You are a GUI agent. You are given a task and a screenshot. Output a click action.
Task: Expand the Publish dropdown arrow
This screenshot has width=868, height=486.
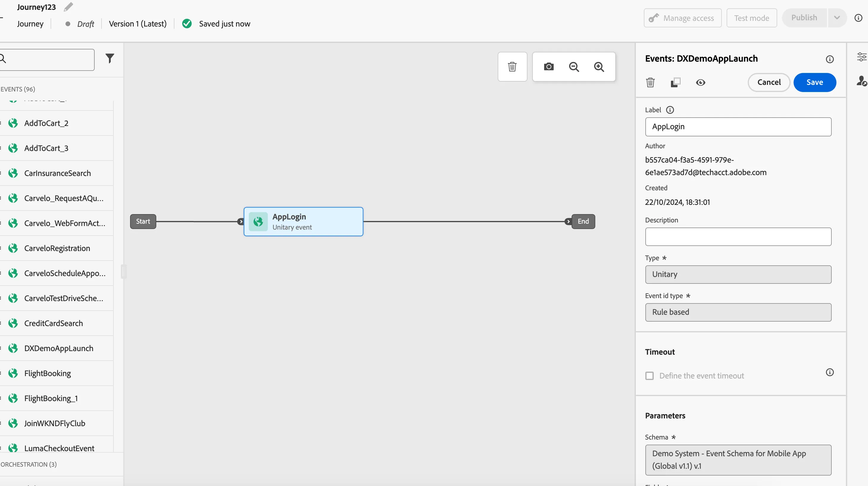coord(837,18)
